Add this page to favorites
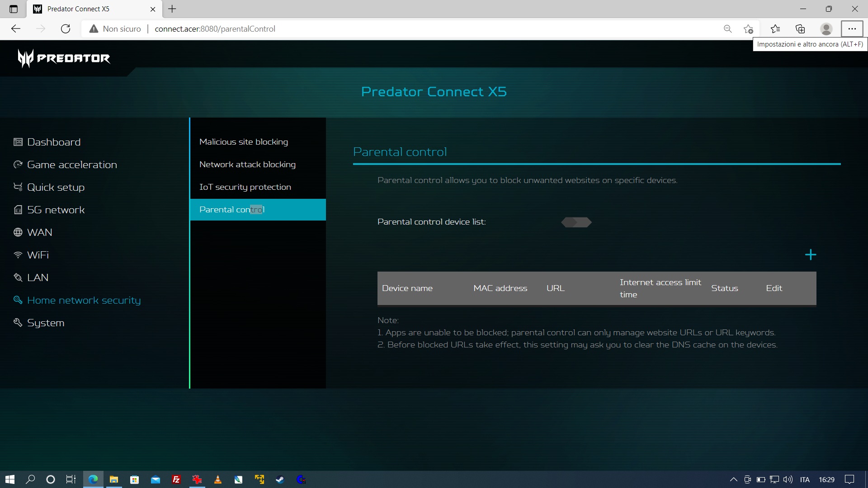868x488 pixels. coord(748,29)
